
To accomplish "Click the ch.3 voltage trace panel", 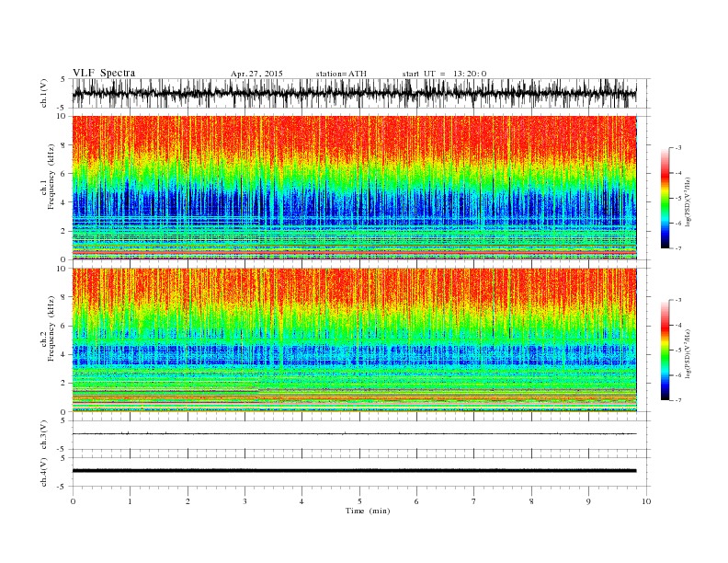I will point(361,435).
